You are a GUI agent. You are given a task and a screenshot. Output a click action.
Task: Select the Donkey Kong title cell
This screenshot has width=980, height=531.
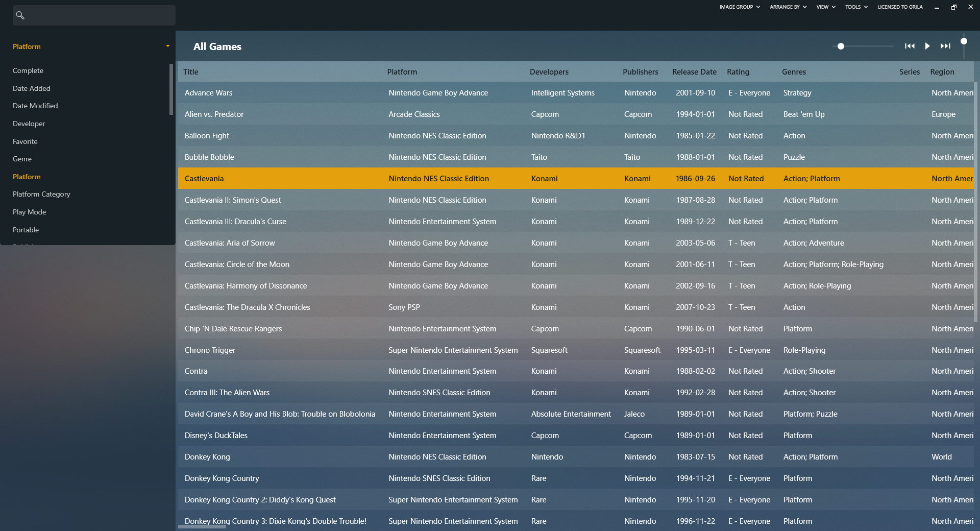(x=207, y=457)
